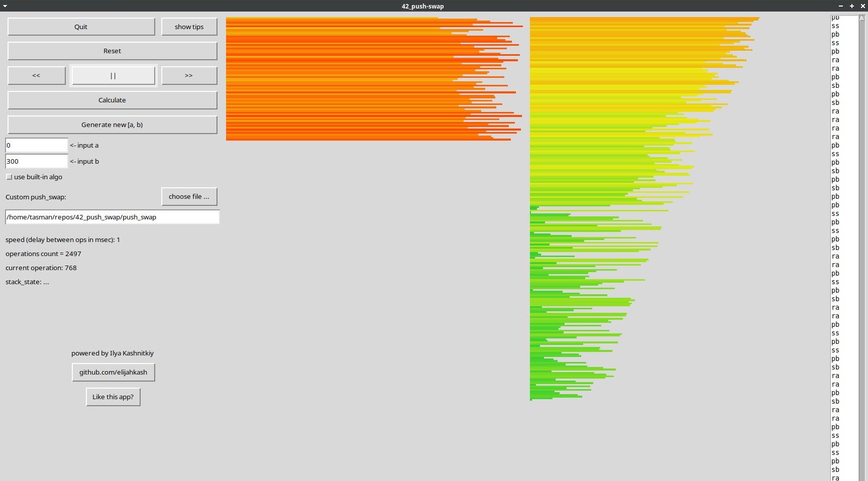Image resolution: width=868 pixels, height=481 pixels.
Task: Click the <- input b label
Action: [84, 161]
